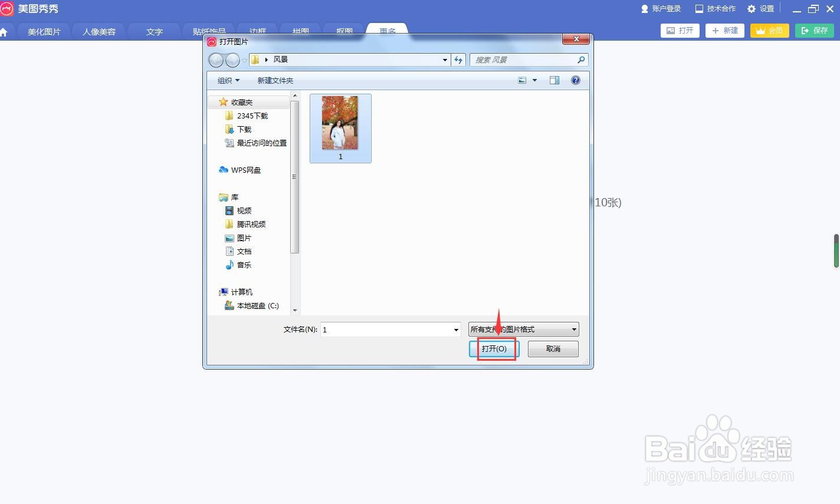The width and height of the screenshot is (840, 504).
Task: Select 计算机 in the sidebar
Action: [x=235, y=292]
